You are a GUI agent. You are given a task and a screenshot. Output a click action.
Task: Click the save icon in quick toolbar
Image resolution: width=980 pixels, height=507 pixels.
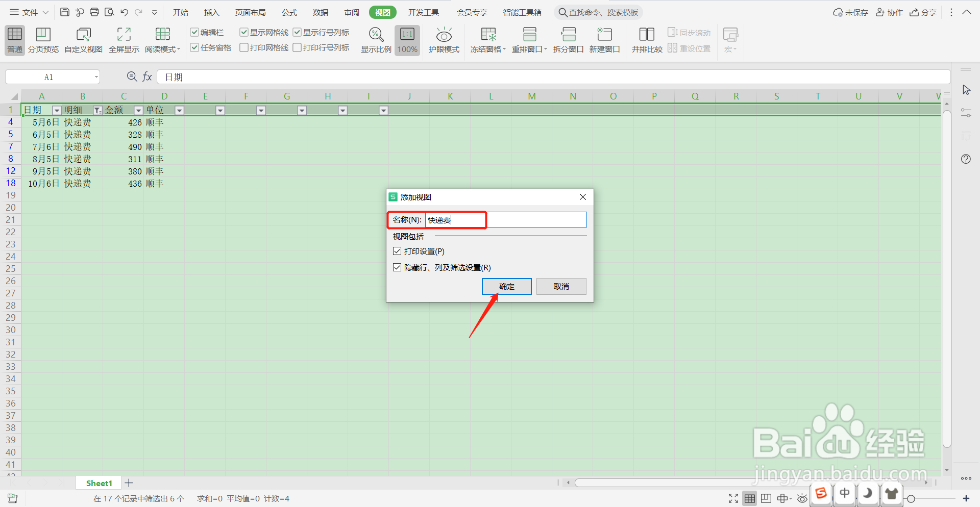[x=65, y=12]
